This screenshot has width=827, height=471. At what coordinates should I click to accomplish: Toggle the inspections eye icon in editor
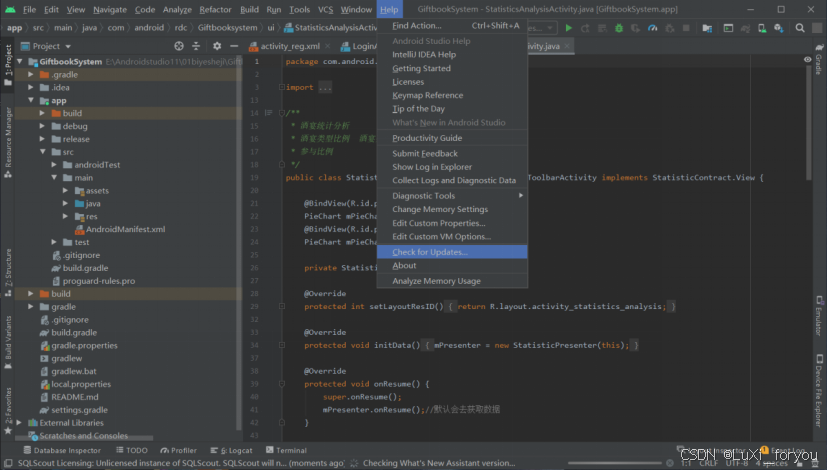[807, 60]
